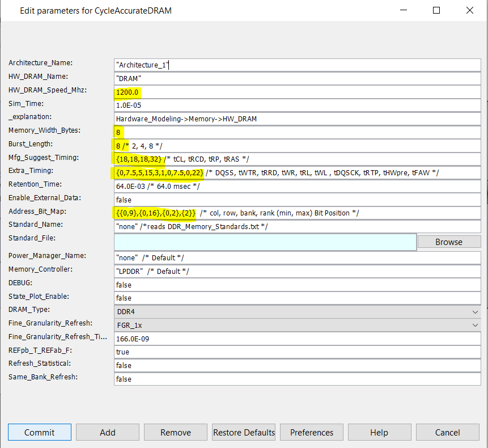Edit the Burst_Length field
Viewport: 488px width, 448px height.
pyautogui.click(x=298, y=146)
